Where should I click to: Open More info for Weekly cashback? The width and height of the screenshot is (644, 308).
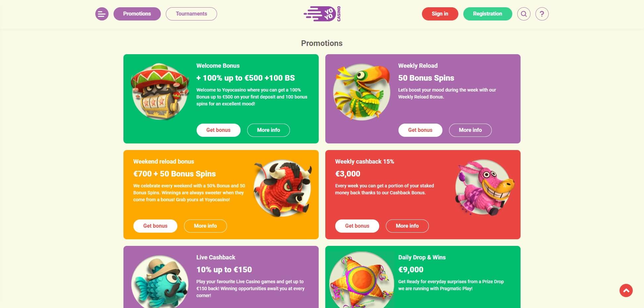coord(407,226)
